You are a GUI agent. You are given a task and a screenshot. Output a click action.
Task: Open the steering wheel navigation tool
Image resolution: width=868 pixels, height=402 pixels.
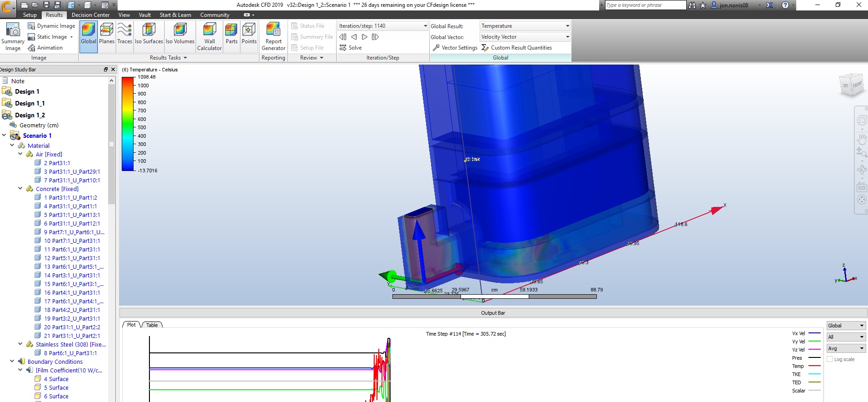click(x=862, y=121)
